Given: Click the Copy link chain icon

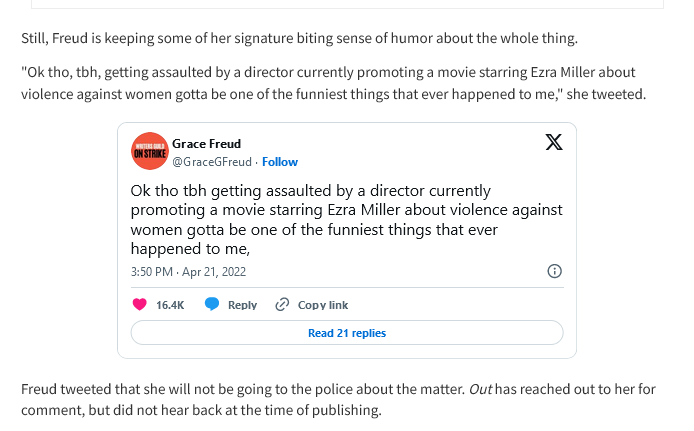Looking at the screenshot, I should tap(282, 305).
